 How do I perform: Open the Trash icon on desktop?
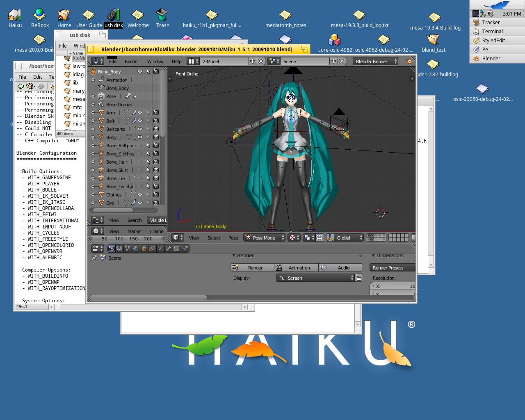tap(162, 18)
